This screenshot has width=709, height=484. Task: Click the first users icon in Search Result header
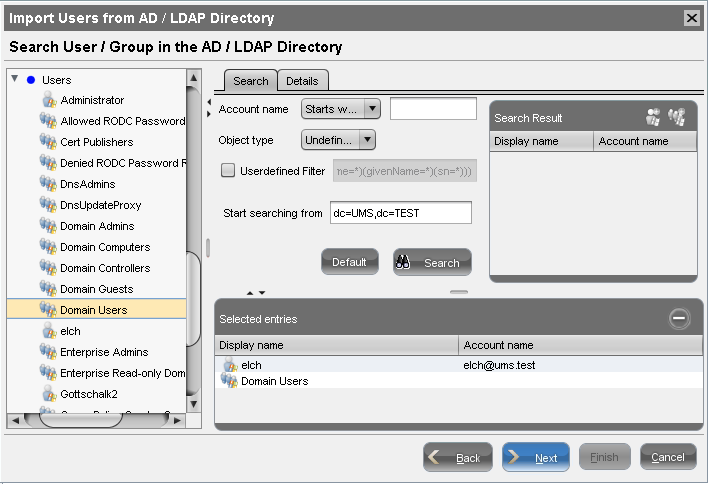[x=654, y=117]
